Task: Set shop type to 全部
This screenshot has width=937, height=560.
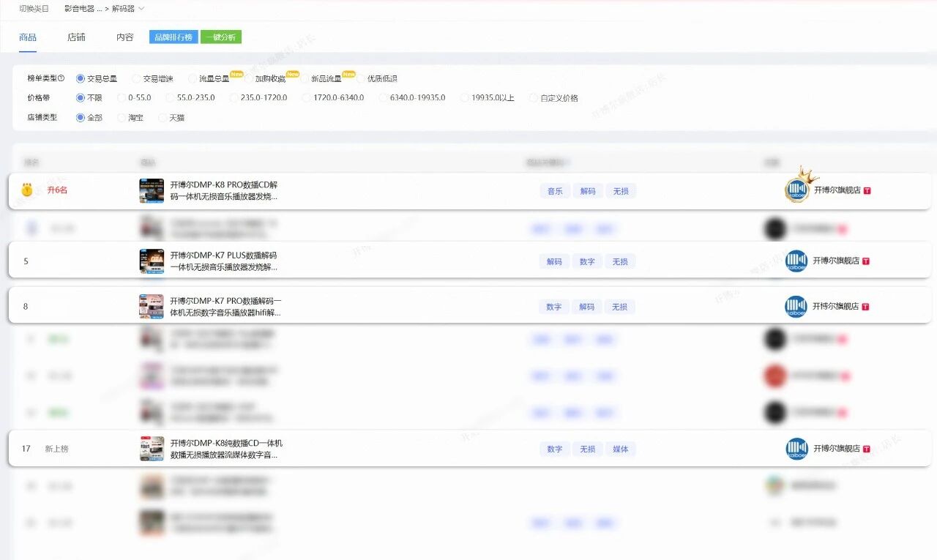Action: [x=89, y=117]
